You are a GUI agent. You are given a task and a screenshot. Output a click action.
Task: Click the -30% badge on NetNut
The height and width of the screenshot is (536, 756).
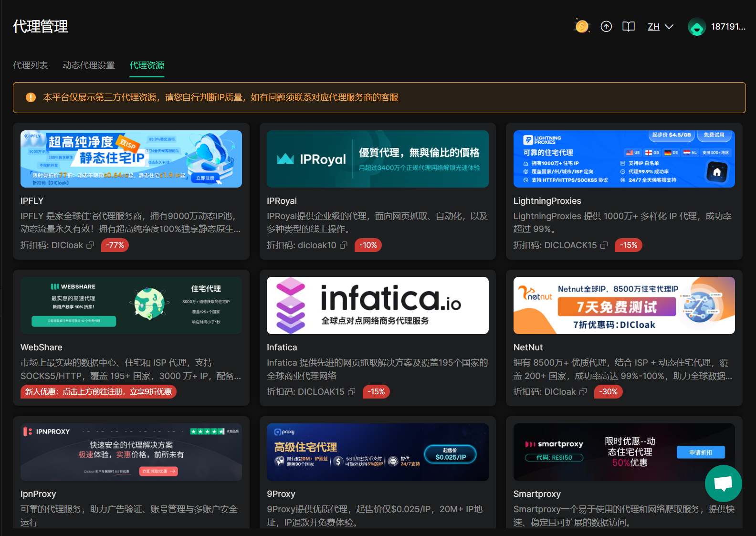[x=608, y=392]
